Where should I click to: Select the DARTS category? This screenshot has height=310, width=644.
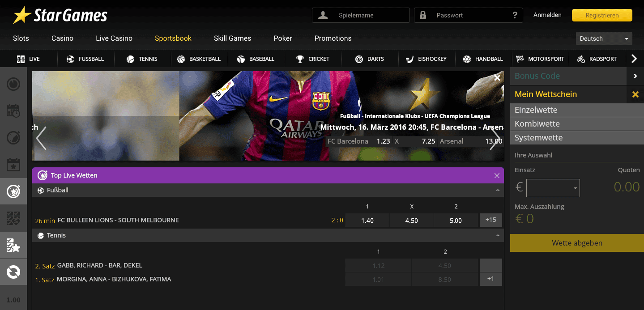click(x=370, y=59)
